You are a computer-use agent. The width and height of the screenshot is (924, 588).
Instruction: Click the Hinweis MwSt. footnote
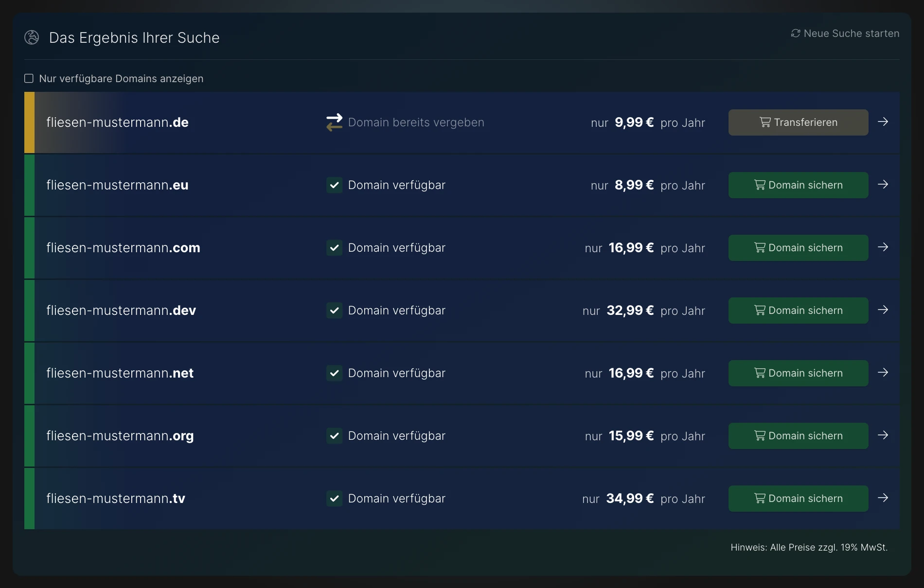tap(809, 547)
